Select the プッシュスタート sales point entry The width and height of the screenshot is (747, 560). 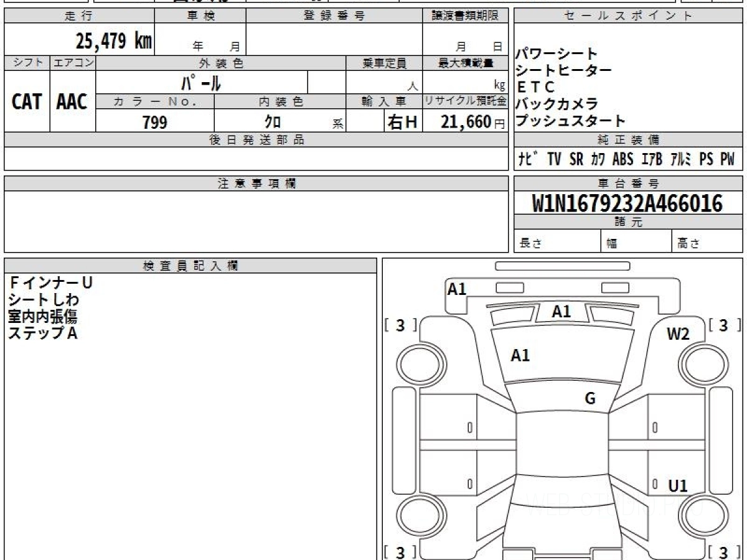[x=571, y=121]
